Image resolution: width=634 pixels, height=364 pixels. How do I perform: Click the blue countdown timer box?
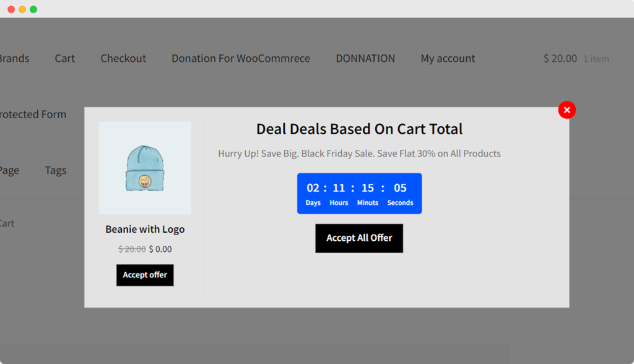(359, 194)
